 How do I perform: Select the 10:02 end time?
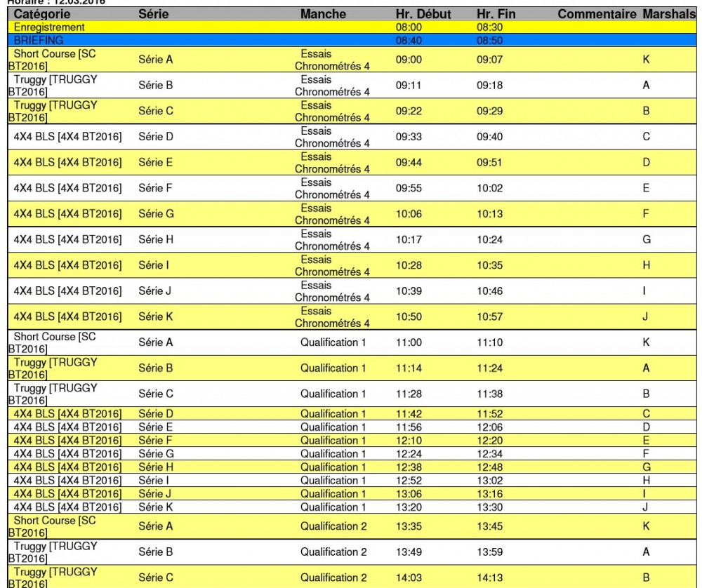point(490,188)
